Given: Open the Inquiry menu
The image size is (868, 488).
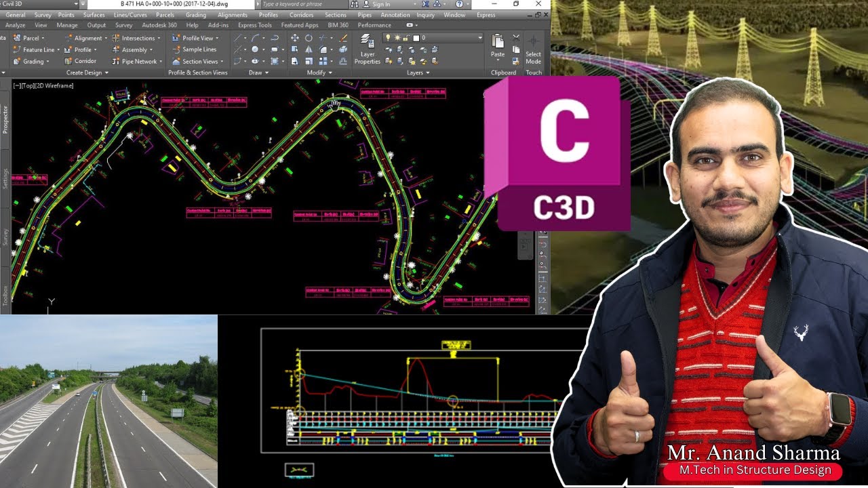Looking at the screenshot, I should [426, 15].
